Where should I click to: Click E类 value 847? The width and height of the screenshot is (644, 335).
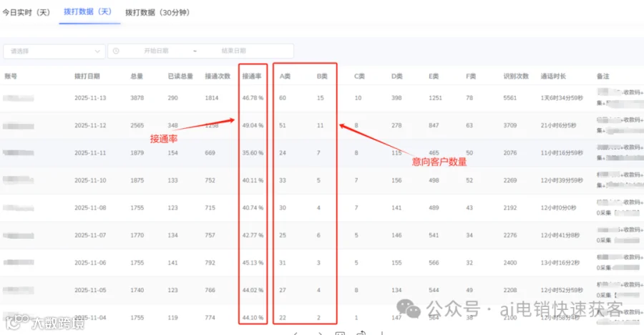tap(434, 125)
